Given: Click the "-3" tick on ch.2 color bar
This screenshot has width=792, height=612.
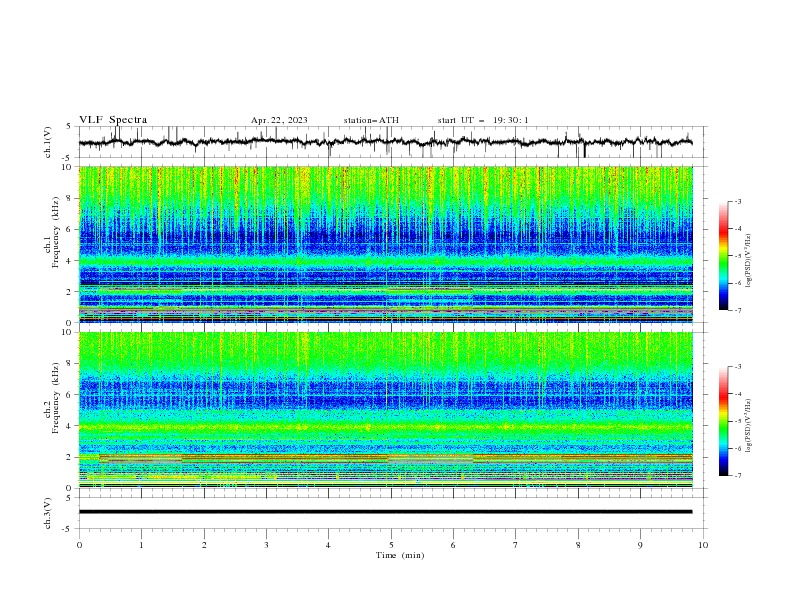Looking at the screenshot, I should [737, 367].
